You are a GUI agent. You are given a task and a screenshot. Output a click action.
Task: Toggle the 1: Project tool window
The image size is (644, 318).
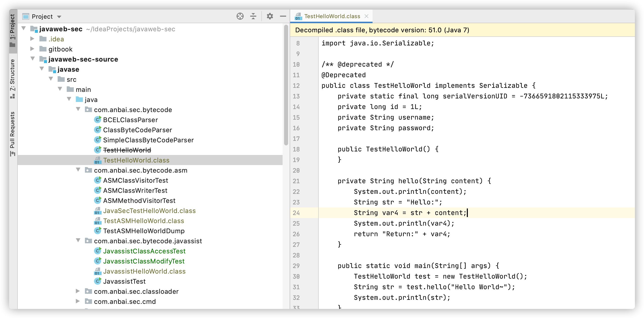pos(13,30)
